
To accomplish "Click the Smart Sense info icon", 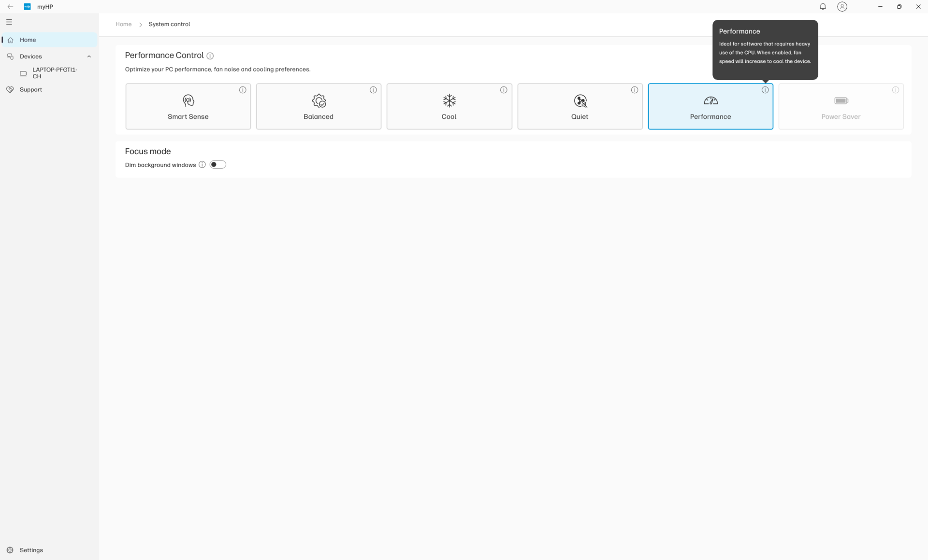I will coord(243,90).
